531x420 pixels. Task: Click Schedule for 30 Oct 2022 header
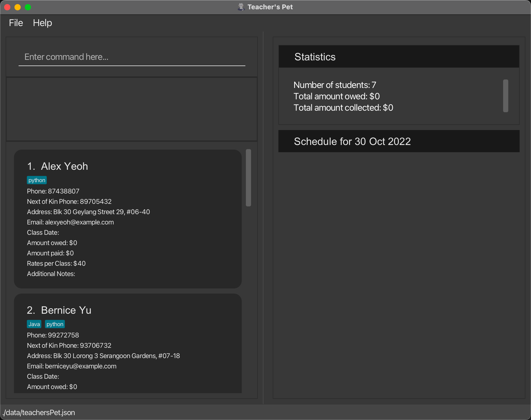(x=399, y=141)
